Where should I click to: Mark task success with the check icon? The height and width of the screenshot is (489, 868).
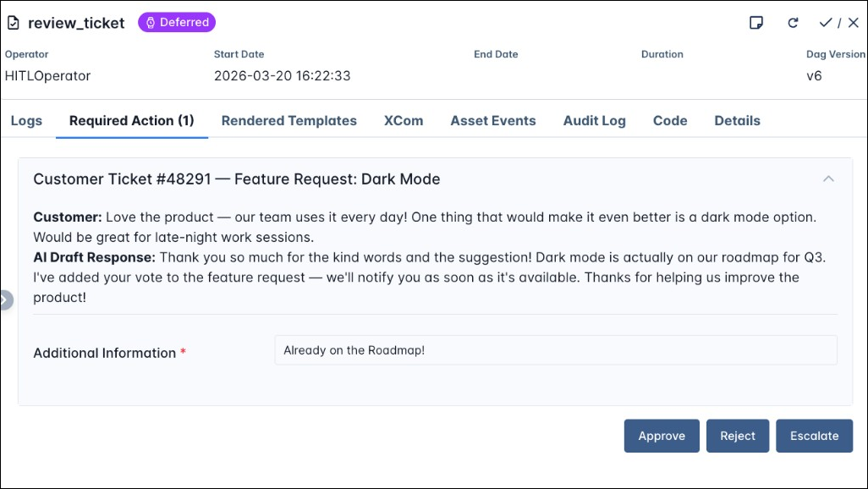(825, 23)
